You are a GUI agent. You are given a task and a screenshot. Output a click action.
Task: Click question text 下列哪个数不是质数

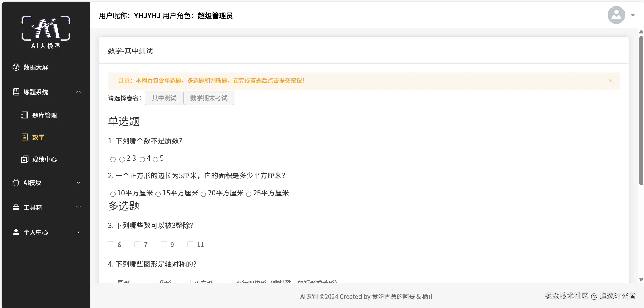pos(145,141)
